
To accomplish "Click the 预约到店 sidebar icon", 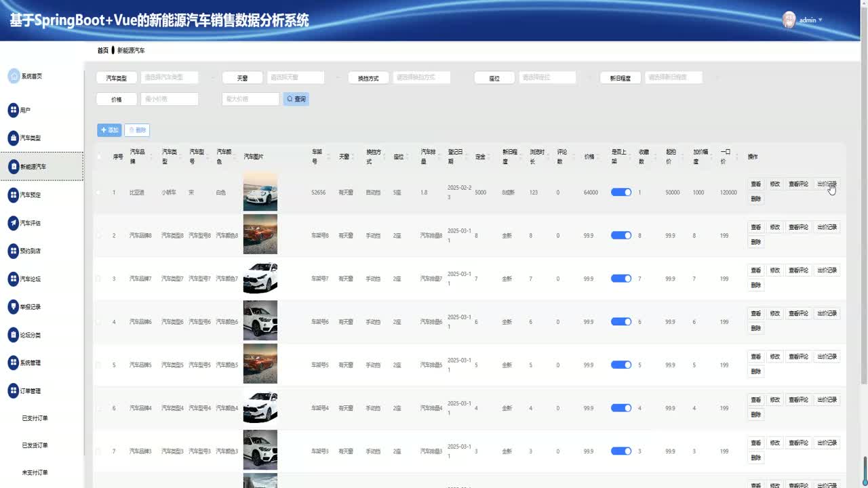I will point(13,251).
